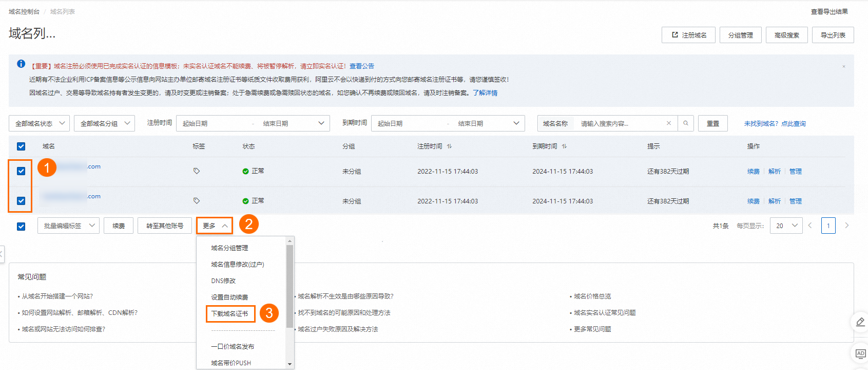Open FAQ 域名价格总览
This screenshot has width=868, height=374.
point(592,296)
